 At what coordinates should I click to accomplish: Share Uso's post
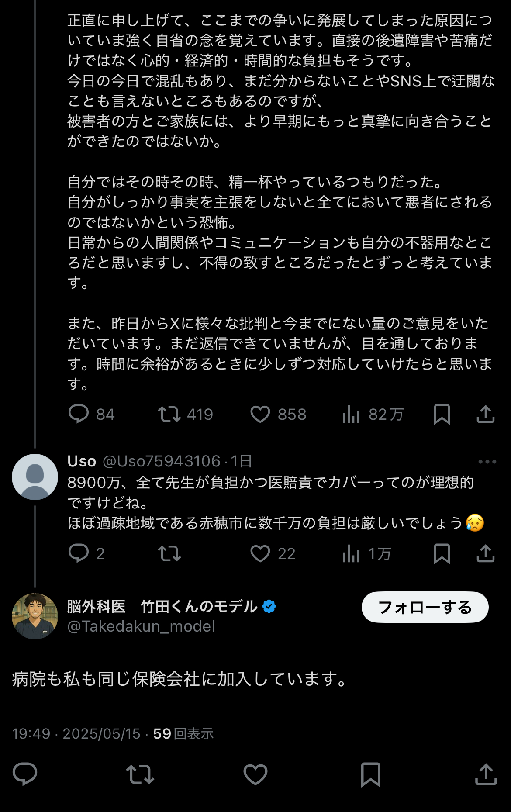485,553
